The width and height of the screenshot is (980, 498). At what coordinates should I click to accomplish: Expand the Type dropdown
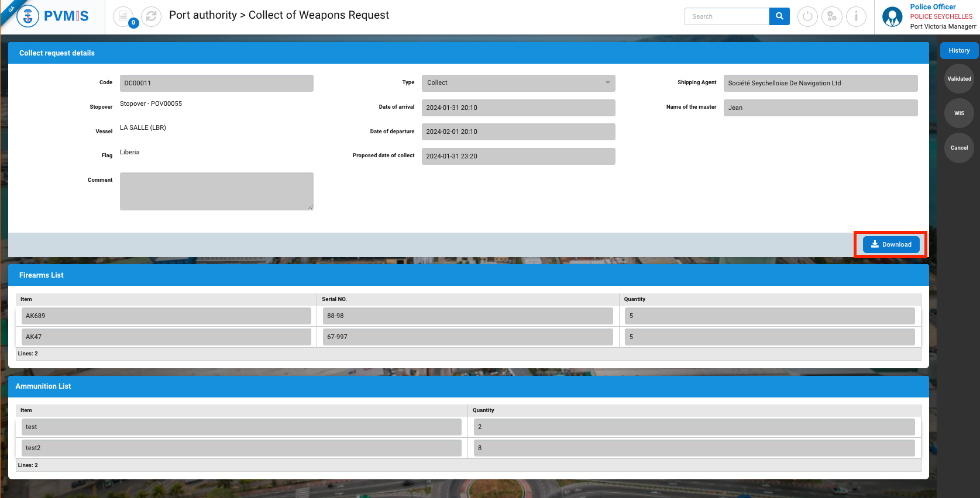click(518, 83)
